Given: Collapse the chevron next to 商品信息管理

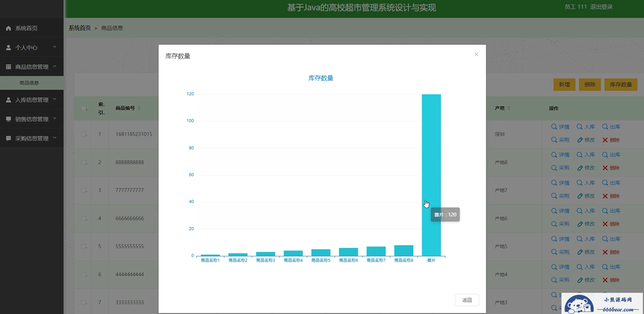Looking at the screenshot, I should click(54, 66).
